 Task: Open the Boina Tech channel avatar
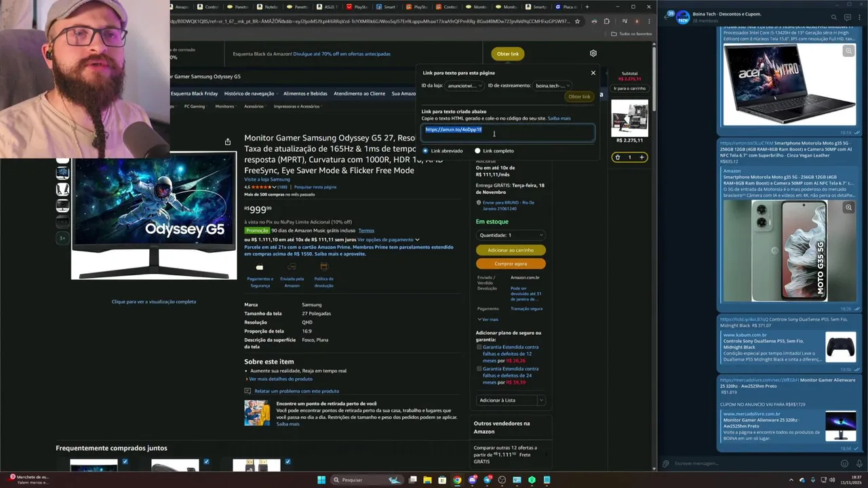(682, 17)
